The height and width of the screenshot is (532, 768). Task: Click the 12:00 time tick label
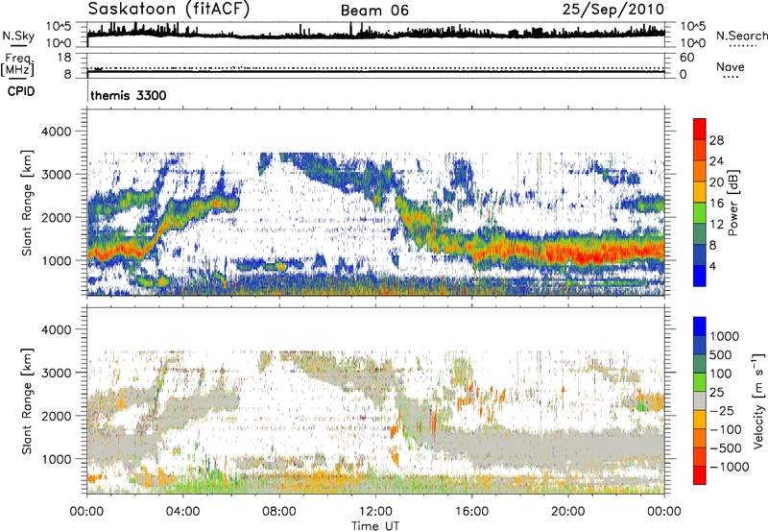coord(375,512)
